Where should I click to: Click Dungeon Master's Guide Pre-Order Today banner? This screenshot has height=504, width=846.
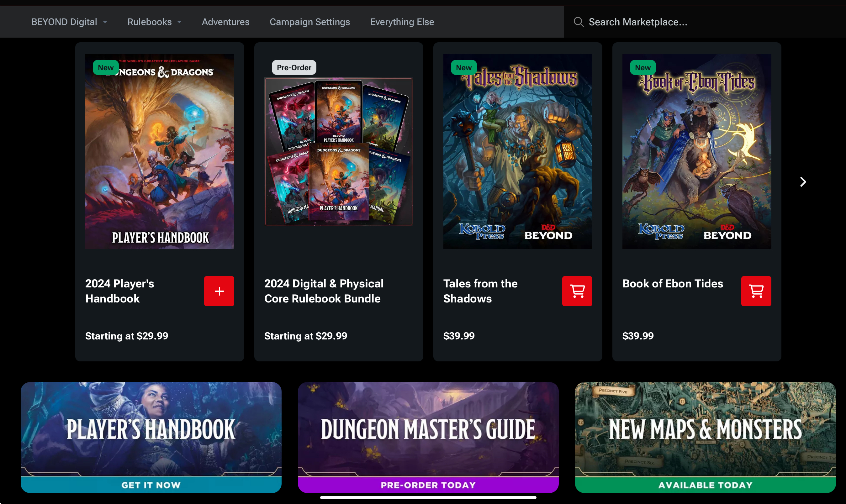click(428, 437)
